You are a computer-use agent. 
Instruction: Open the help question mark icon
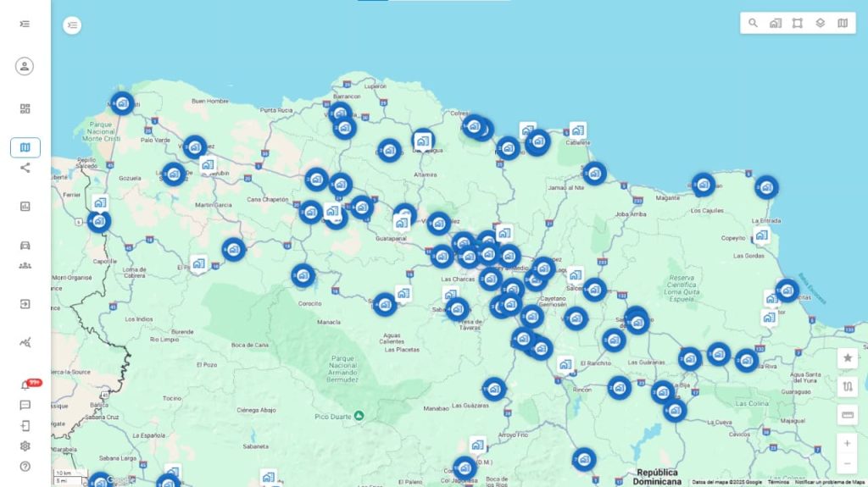25,467
